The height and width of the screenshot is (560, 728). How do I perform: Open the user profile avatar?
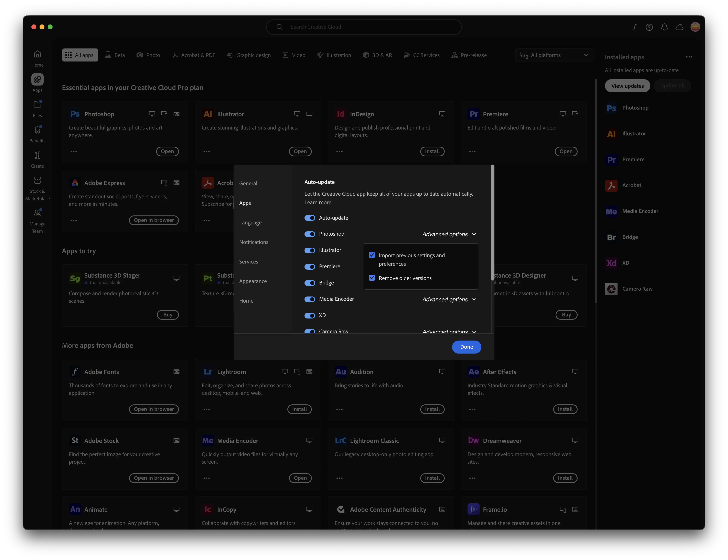click(695, 27)
